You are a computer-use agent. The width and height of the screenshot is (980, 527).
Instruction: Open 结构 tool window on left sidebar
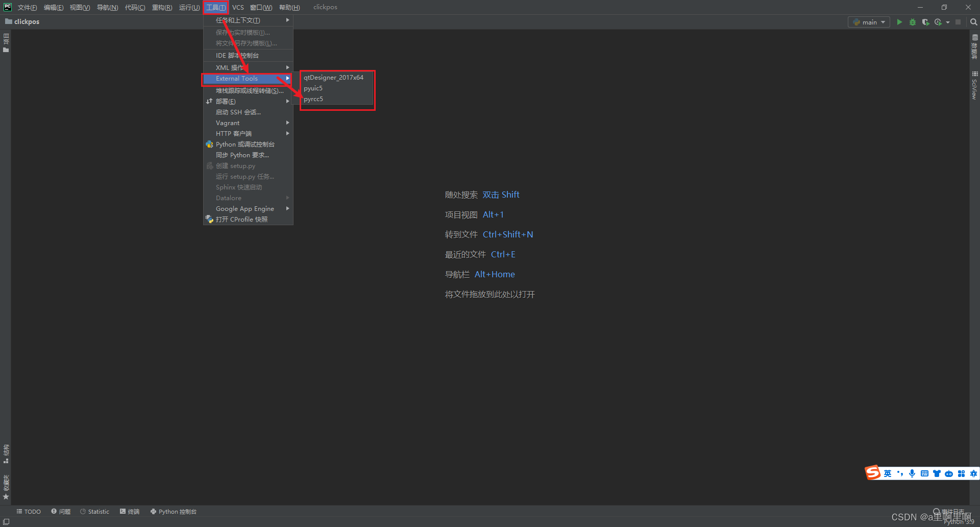[x=6, y=454]
